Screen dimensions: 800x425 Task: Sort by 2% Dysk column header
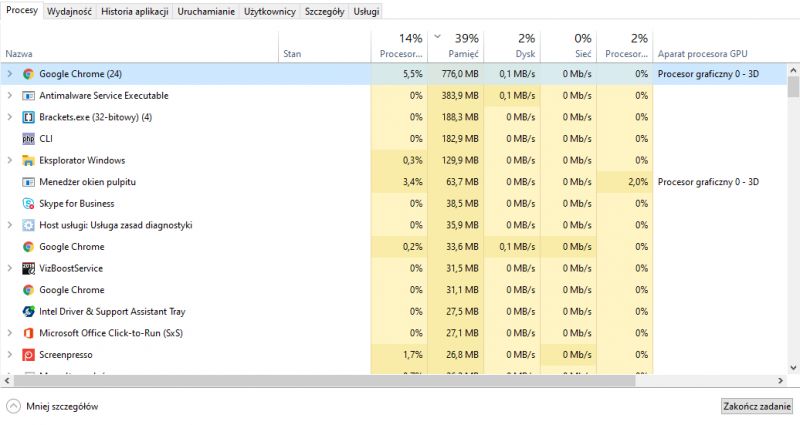512,46
